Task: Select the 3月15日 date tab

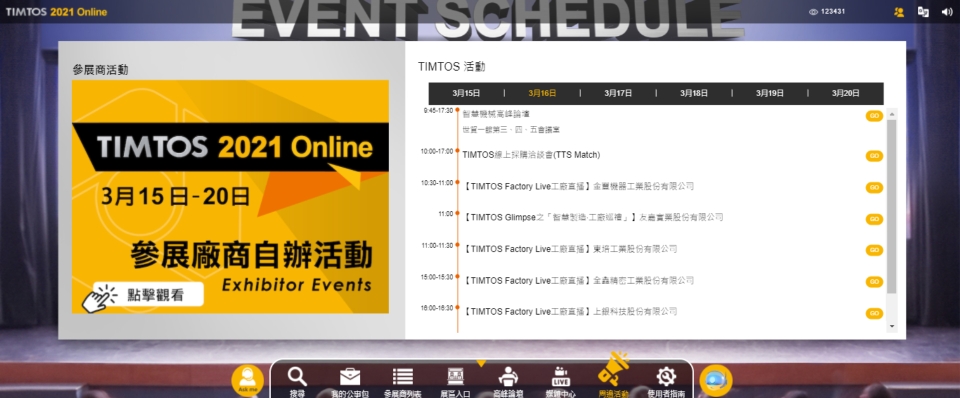Action: 467,94
